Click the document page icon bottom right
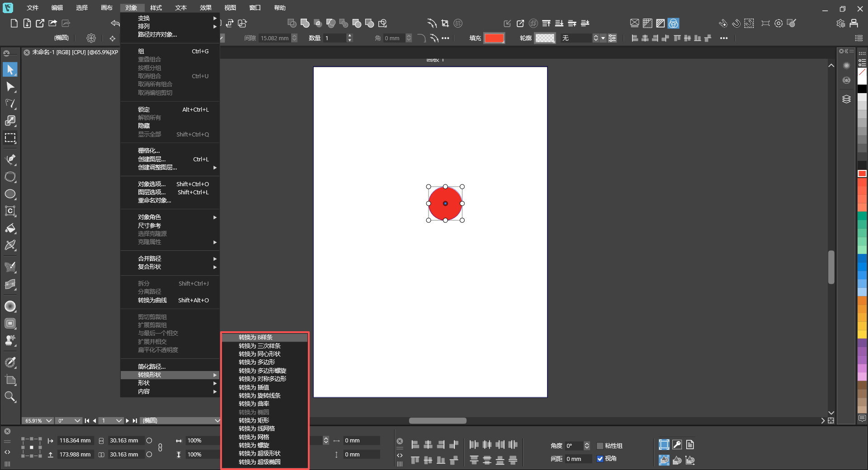Image resolution: width=868 pixels, height=470 pixels. click(690, 445)
